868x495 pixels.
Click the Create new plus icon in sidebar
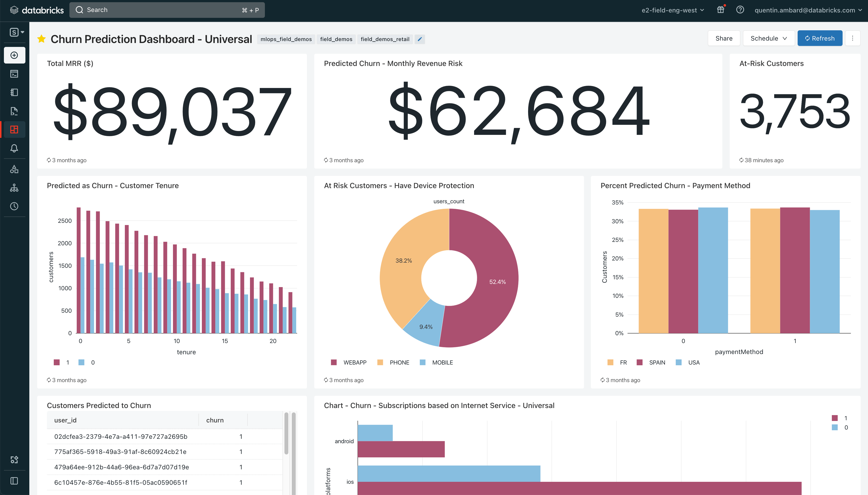[14, 55]
